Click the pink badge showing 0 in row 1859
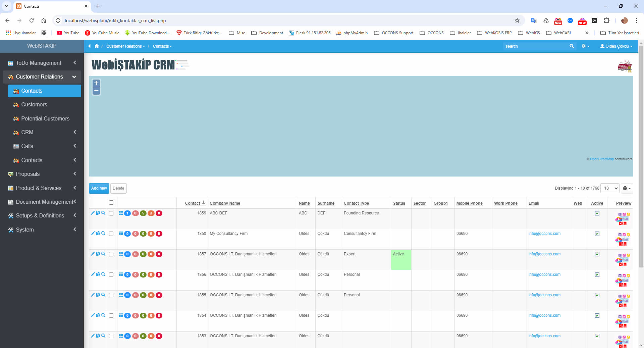Screen dimensions: 644x348 [135, 213]
